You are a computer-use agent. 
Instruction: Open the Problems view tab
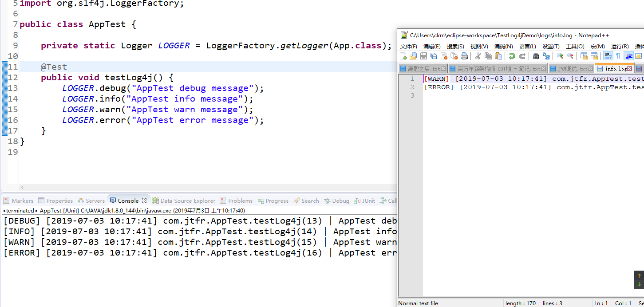coord(236,201)
